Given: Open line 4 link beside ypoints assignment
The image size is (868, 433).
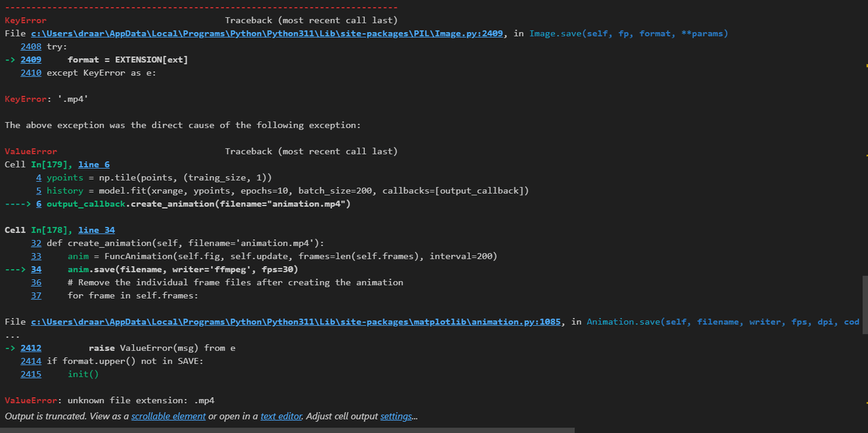Looking at the screenshot, I should point(39,178).
